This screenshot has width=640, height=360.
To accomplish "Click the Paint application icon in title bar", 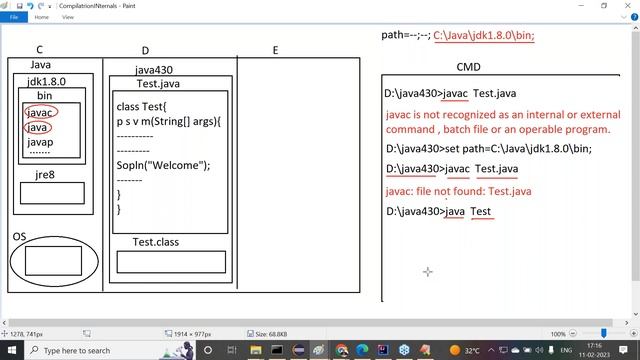I will point(4,6).
